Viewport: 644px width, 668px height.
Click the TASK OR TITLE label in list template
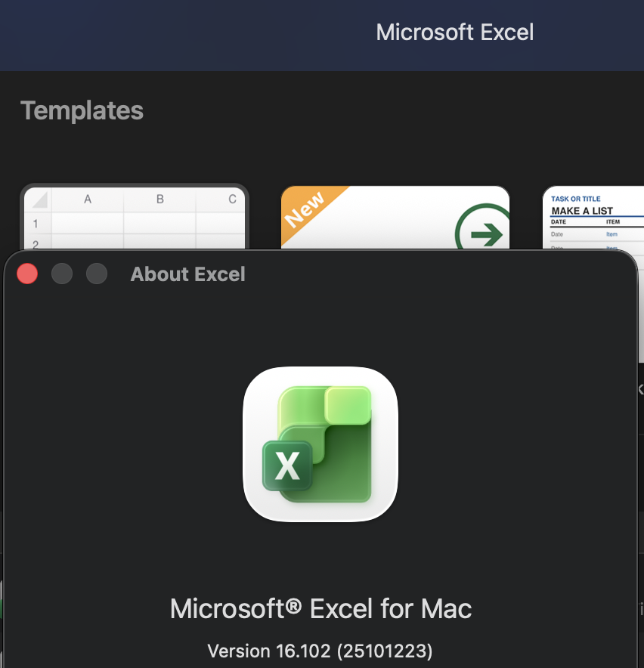tap(575, 199)
